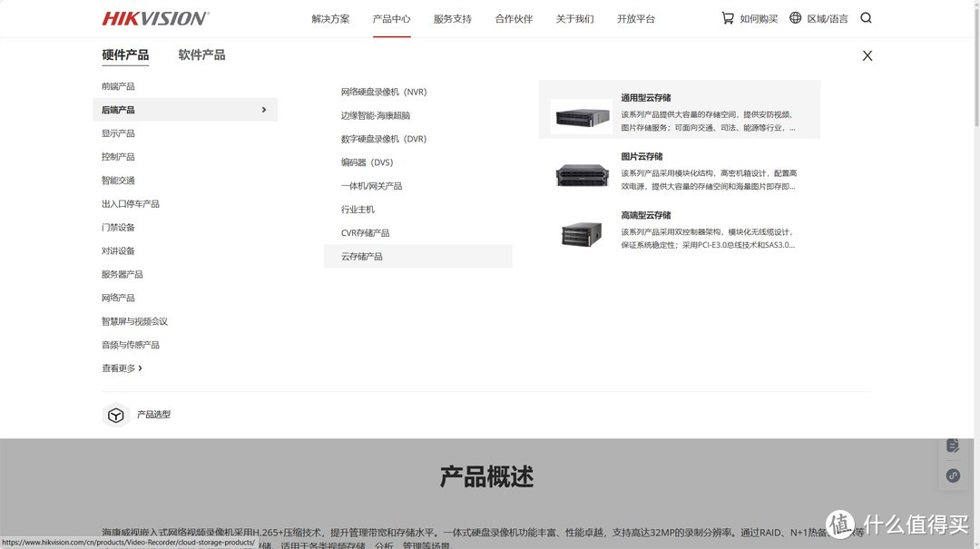Click the 产品概述 heading
This screenshot has height=549, width=980.
(x=487, y=477)
